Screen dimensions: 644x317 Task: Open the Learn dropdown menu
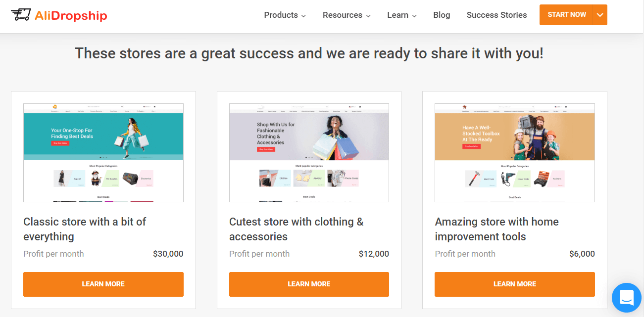(402, 15)
